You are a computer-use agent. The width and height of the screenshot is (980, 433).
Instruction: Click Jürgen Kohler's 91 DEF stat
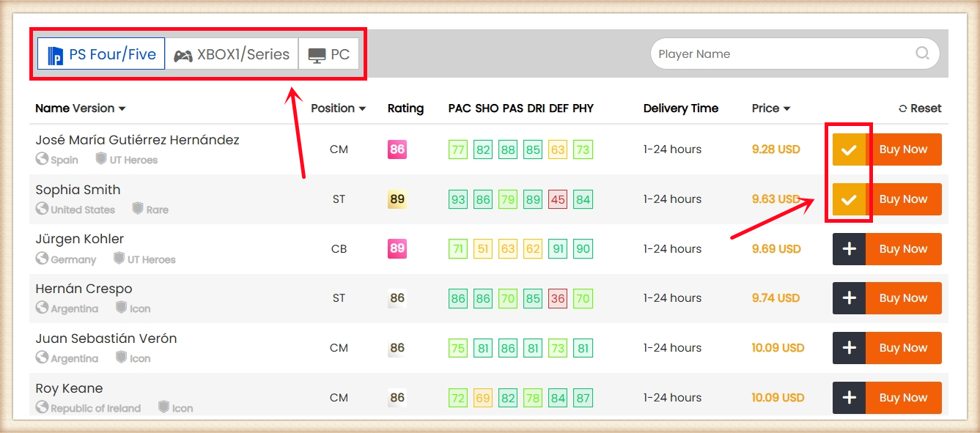558,249
